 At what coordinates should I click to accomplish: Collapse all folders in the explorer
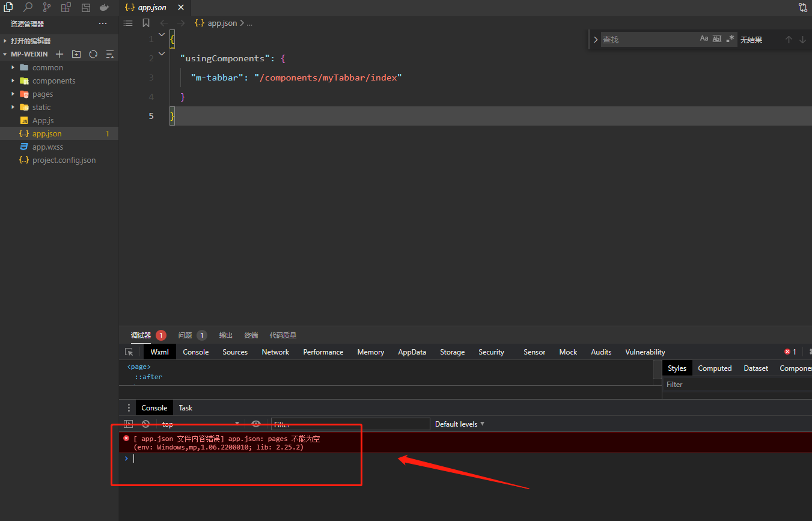[110, 54]
